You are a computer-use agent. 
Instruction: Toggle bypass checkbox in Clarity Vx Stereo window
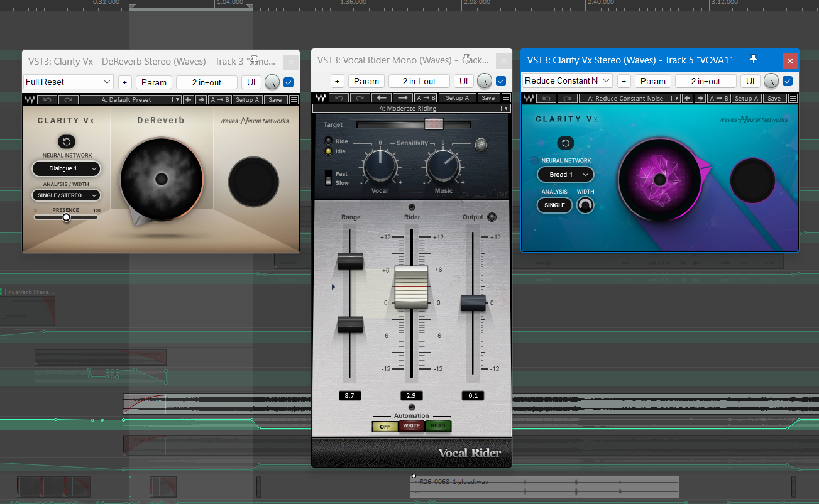click(788, 80)
